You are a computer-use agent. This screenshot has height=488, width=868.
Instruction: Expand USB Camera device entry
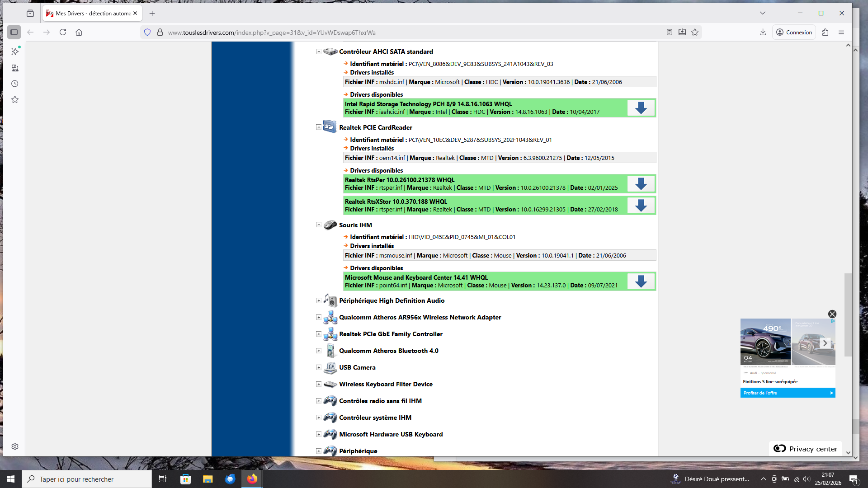point(319,367)
